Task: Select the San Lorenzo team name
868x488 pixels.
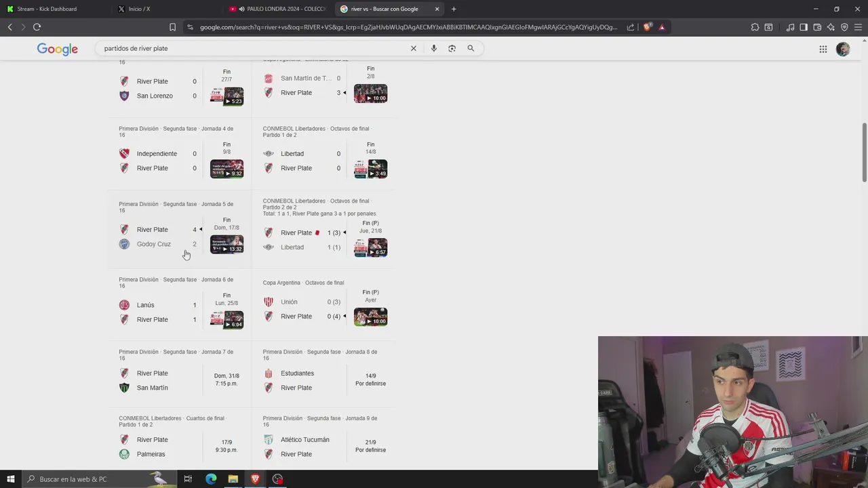Action: (x=155, y=96)
